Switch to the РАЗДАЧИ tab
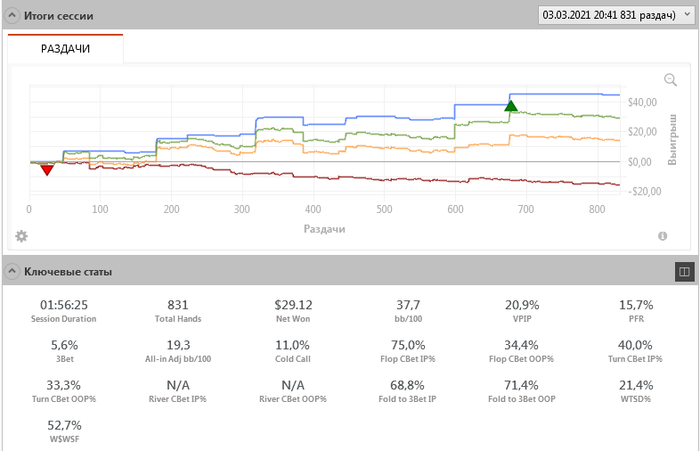This screenshot has width=700, height=451. tap(65, 48)
